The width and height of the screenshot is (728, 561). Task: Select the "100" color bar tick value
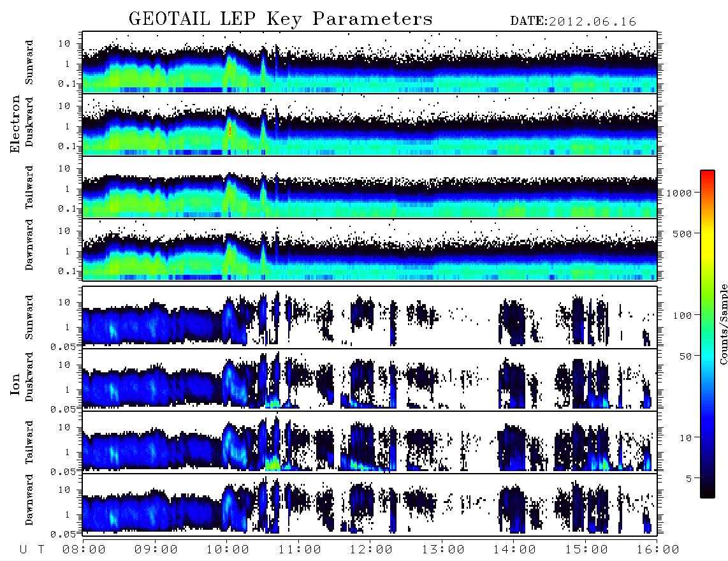682,316
